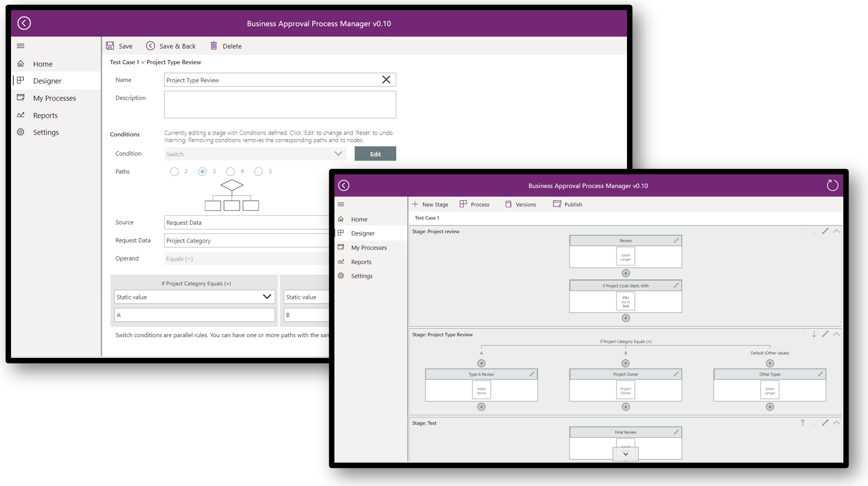The height and width of the screenshot is (486, 868).
Task: Click the Save & Back icon button
Action: click(x=151, y=46)
